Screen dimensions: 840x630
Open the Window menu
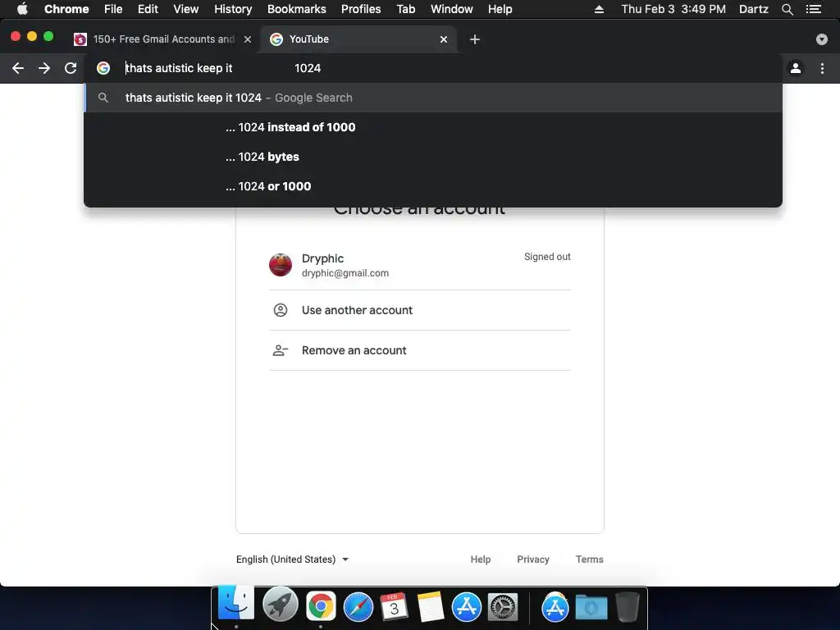[x=452, y=9]
